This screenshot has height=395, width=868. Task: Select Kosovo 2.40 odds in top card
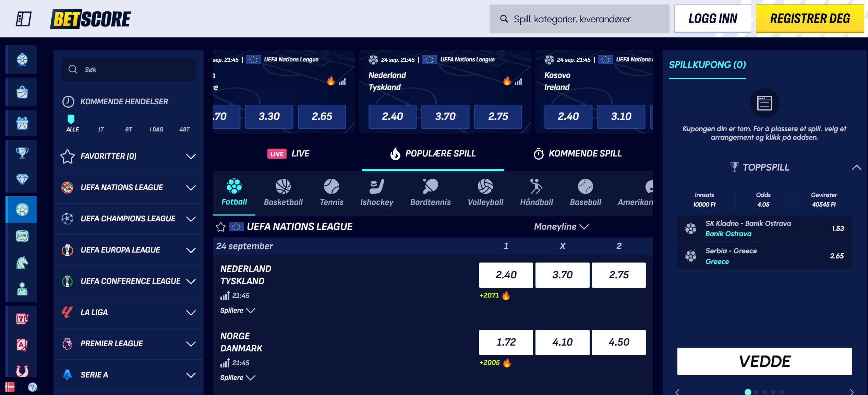(568, 116)
